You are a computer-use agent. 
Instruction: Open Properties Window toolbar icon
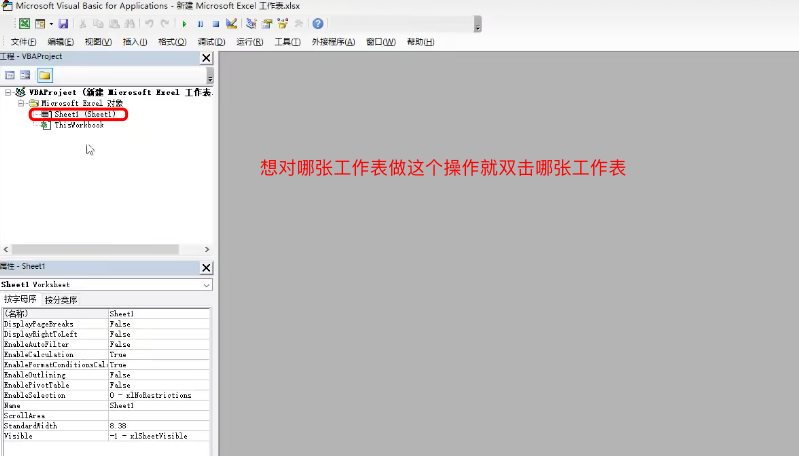[267, 23]
